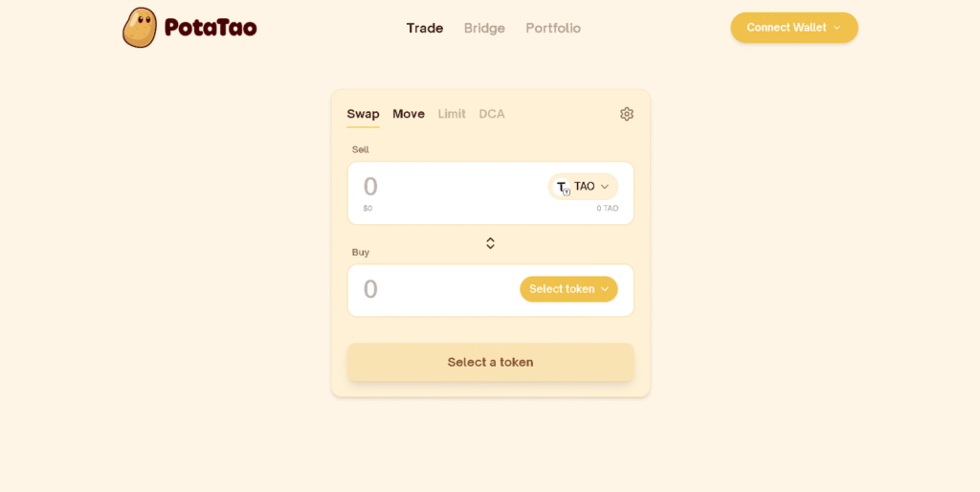
Task: Switch to the Limit tab
Action: click(452, 114)
